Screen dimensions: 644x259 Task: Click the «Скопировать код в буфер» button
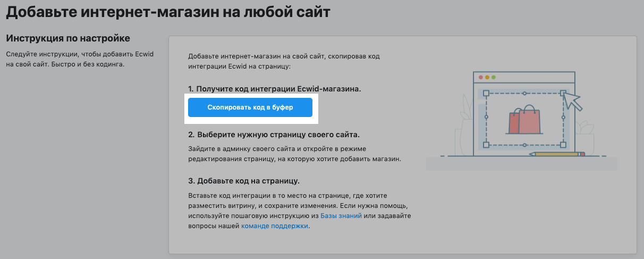click(x=250, y=107)
